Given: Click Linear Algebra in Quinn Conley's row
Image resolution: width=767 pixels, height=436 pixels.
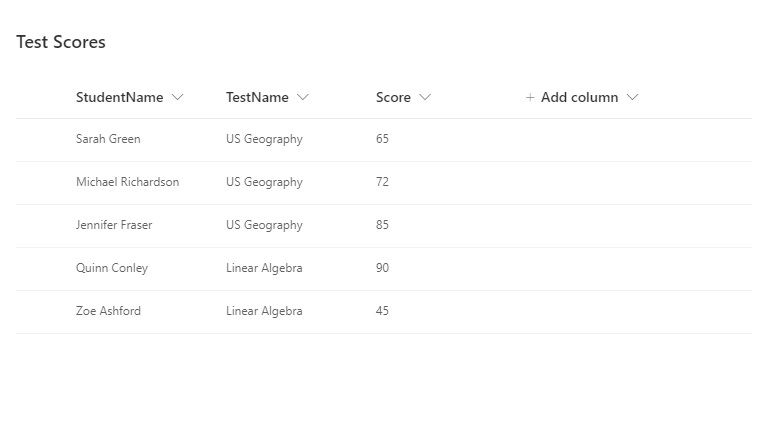Looking at the screenshot, I should tap(264, 268).
